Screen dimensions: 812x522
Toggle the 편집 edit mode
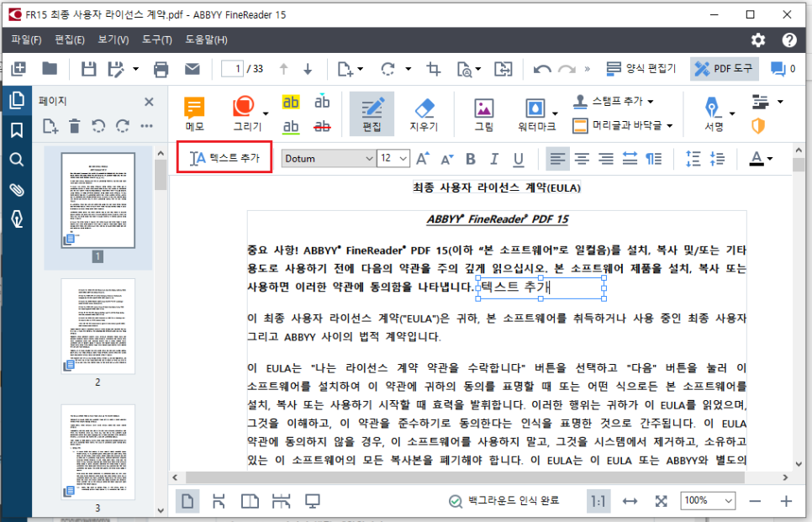[x=372, y=114]
